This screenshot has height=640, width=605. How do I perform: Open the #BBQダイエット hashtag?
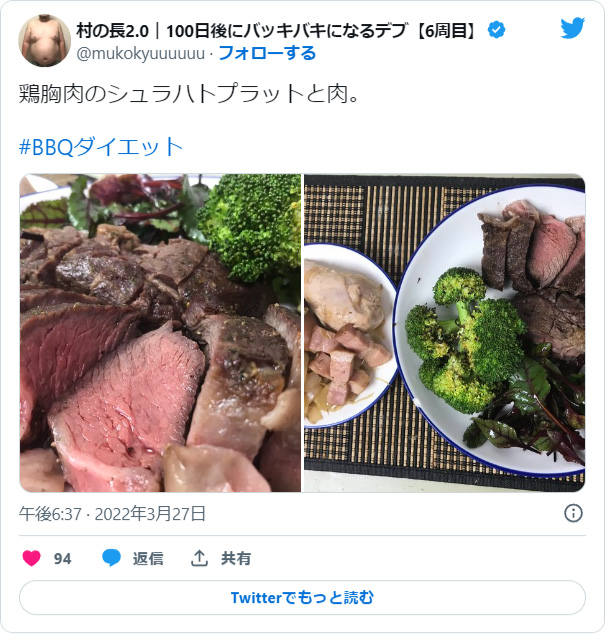pyautogui.click(x=101, y=147)
